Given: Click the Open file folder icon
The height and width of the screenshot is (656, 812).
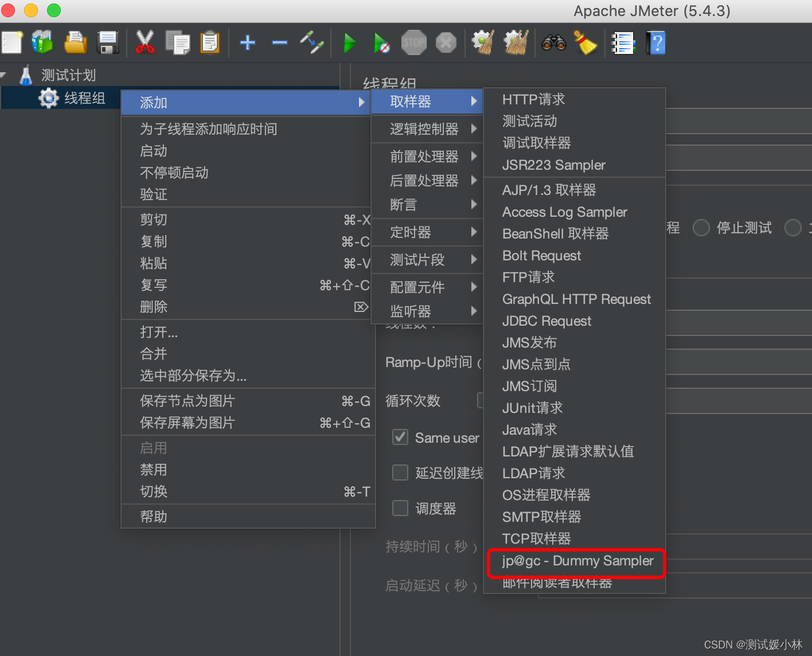Looking at the screenshot, I should coord(75,43).
